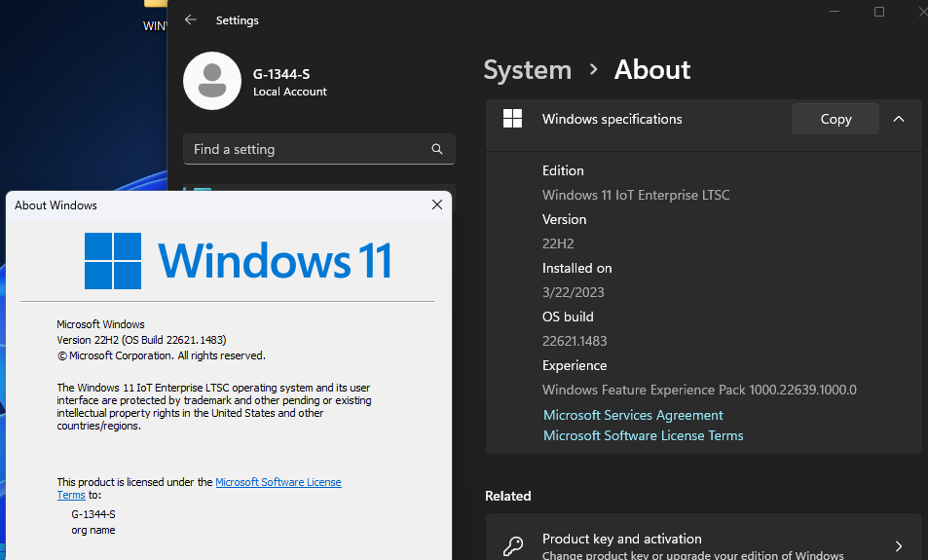Click the Windows 11 logo in About Windows

point(238,260)
